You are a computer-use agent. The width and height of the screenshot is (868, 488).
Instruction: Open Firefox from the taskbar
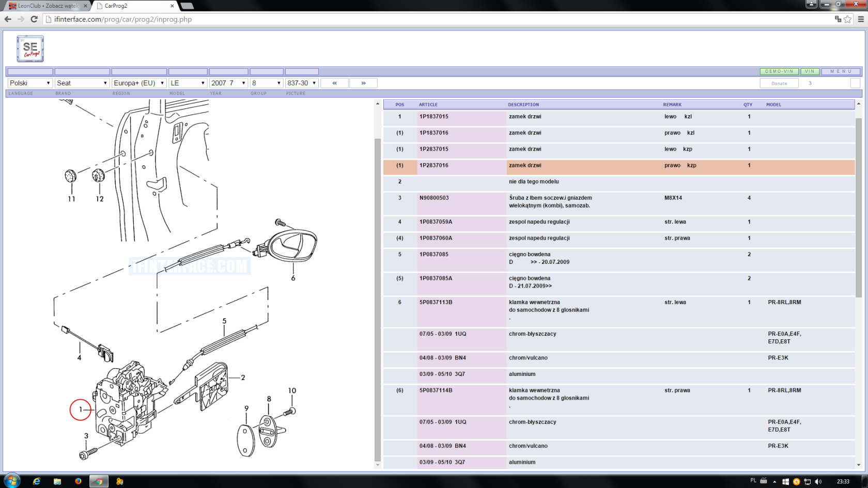78,481
